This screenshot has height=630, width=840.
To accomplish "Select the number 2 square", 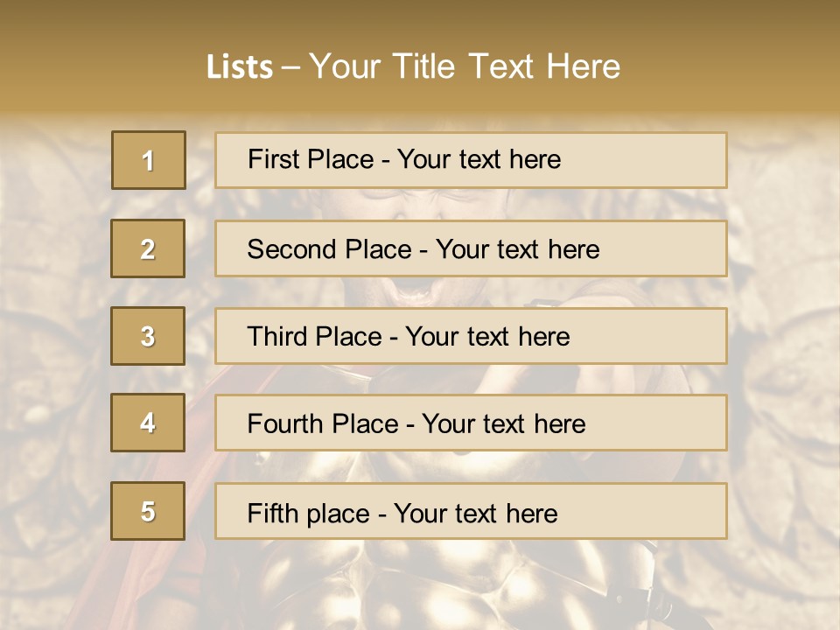I will click(148, 248).
